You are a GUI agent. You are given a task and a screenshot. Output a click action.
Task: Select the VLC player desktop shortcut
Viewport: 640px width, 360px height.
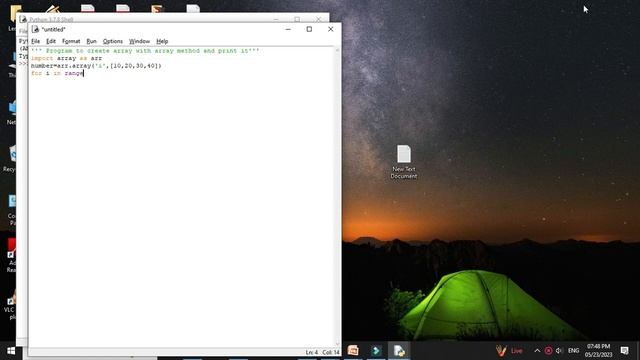point(10,304)
